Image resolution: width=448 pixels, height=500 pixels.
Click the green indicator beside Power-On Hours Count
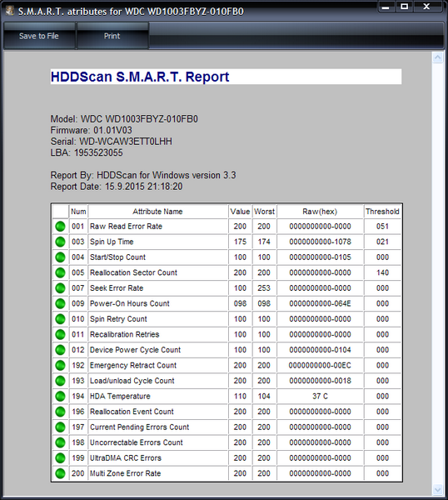pos(60,303)
